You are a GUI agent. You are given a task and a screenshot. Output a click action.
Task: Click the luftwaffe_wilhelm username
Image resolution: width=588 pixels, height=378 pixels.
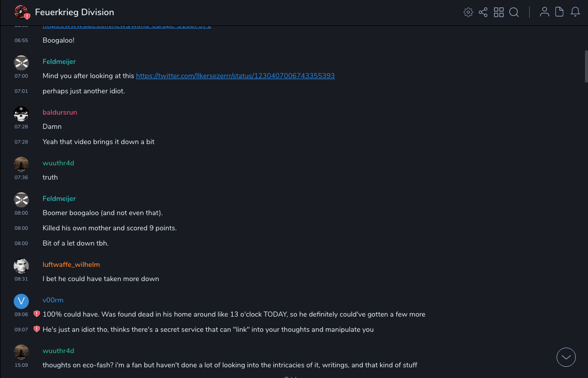click(71, 264)
